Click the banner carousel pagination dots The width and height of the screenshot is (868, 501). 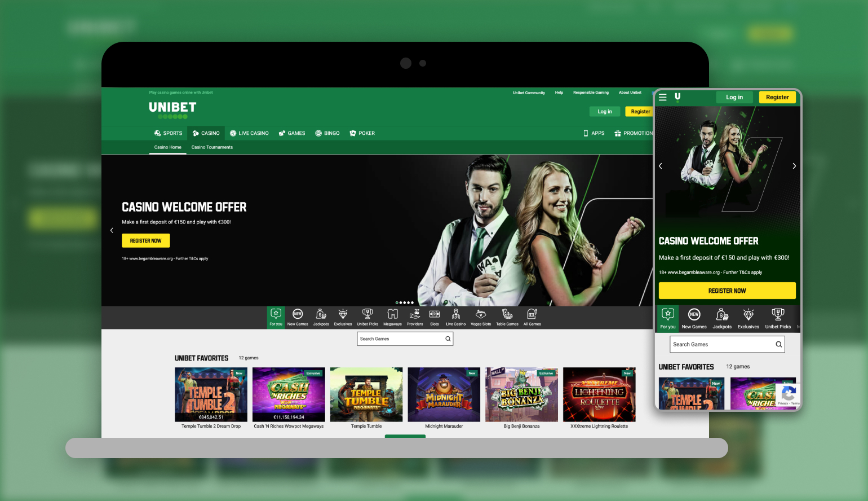405,303
